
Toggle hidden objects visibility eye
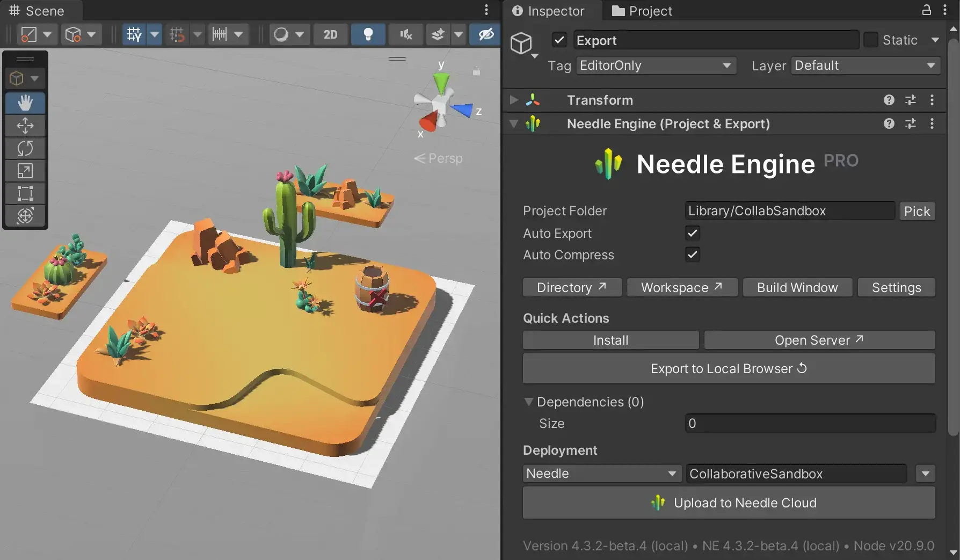click(486, 34)
